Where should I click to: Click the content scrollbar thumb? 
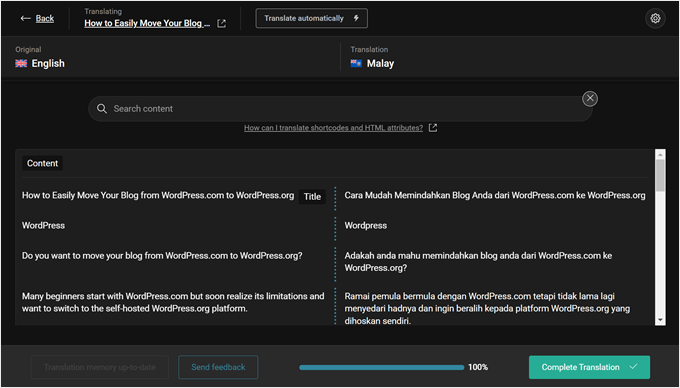click(660, 176)
